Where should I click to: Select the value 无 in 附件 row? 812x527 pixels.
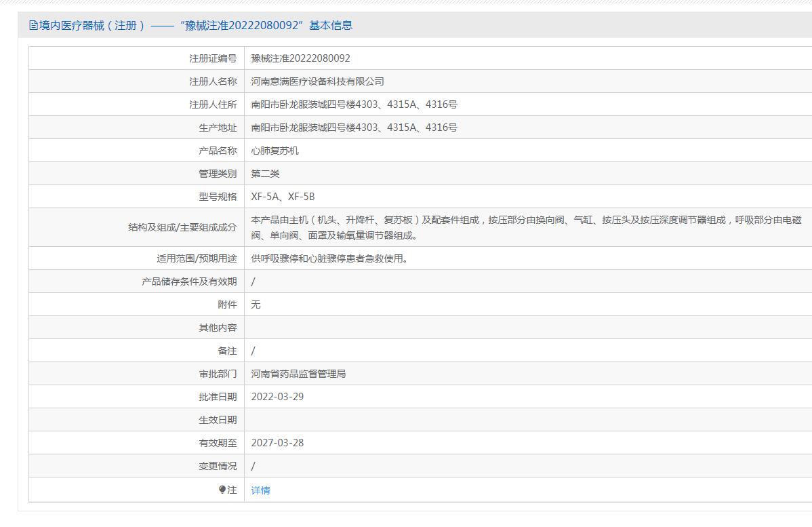click(256, 305)
